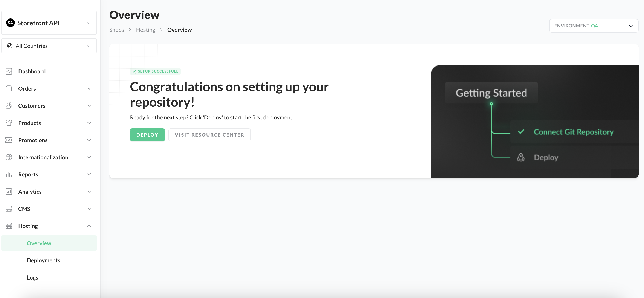The image size is (644, 298).
Task: Open the Logs submenu item
Action: coord(32,278)
